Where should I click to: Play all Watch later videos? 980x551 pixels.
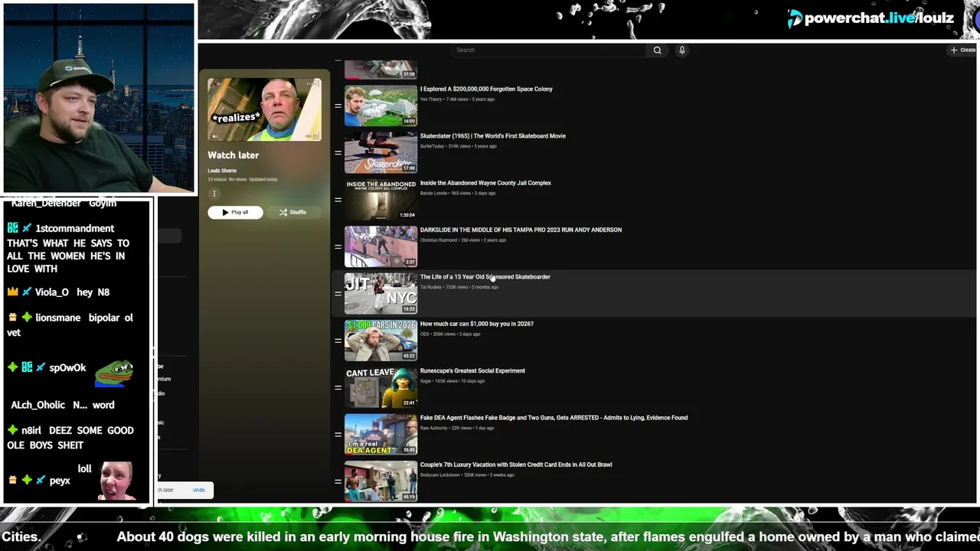coord(235,212)
